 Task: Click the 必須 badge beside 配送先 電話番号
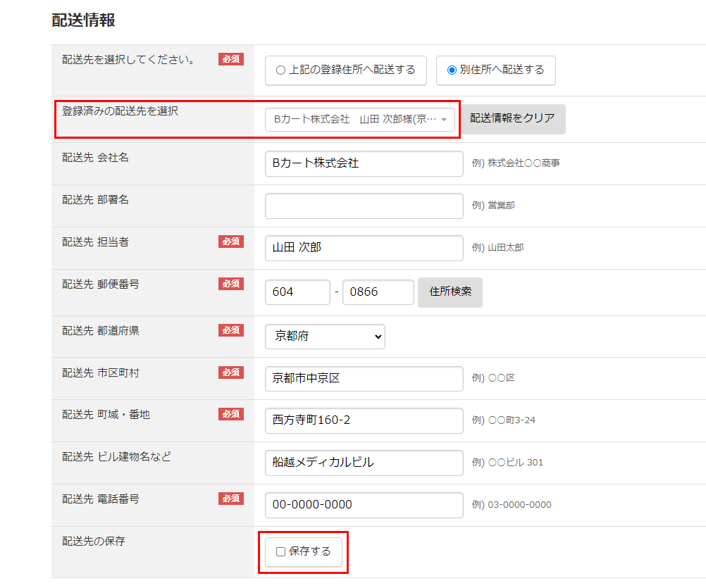(x=231, y=499)
